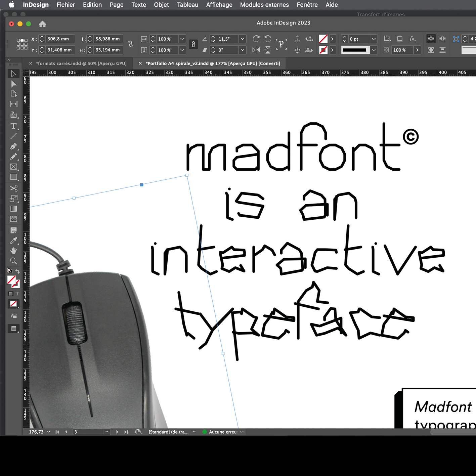Select the Pen tool
The width and height of the screenshot is (476, 476).
[13, 146]
